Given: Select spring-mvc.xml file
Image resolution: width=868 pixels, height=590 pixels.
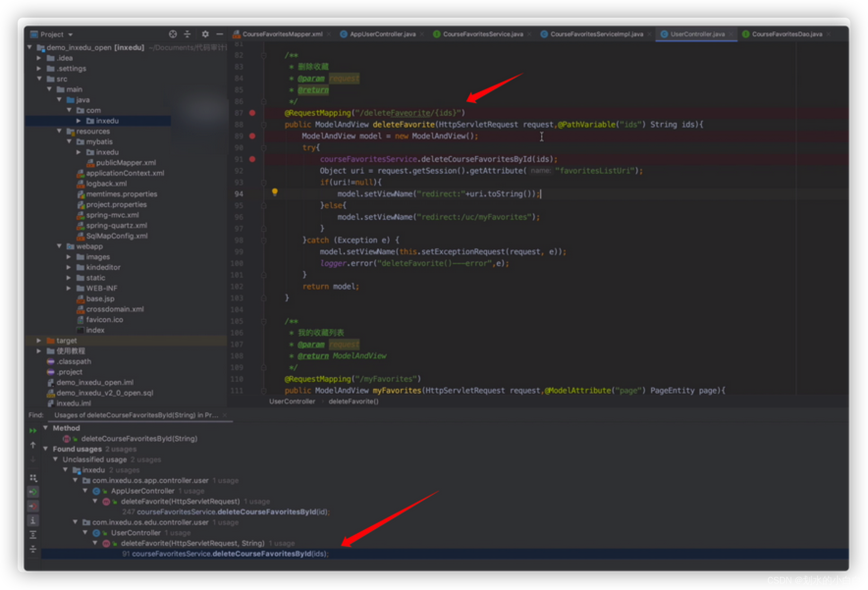Looking at the screenshot, I should (x=112, y=215).
